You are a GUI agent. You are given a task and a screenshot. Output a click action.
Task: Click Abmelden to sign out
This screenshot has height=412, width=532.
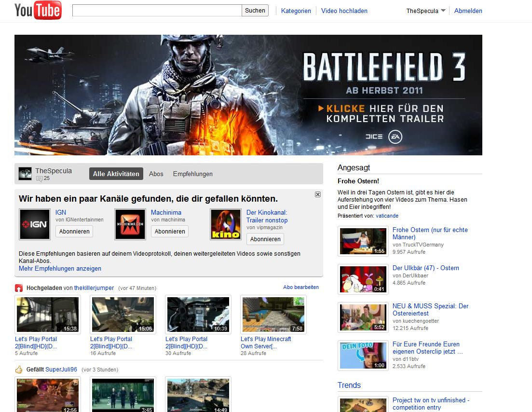click(x=468, y=11)
